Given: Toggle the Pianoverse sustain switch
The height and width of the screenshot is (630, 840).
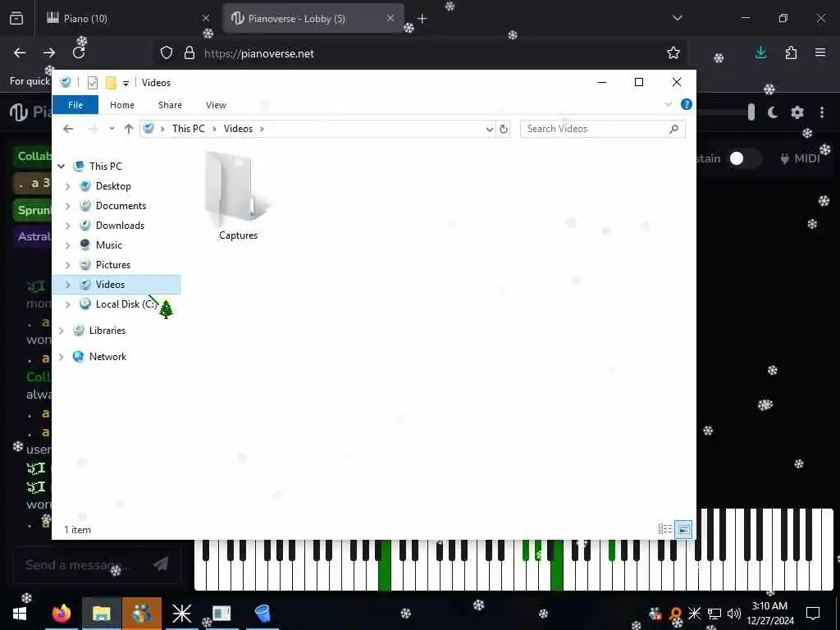Looking at the screenshot, I should tap(743, 158).
